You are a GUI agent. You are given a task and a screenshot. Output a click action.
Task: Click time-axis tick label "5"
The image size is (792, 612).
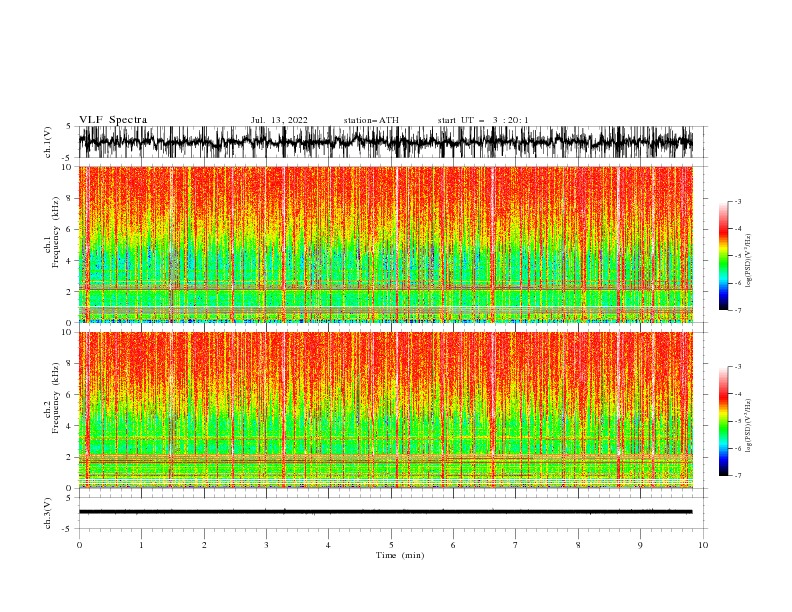click(x=391, y=545)
